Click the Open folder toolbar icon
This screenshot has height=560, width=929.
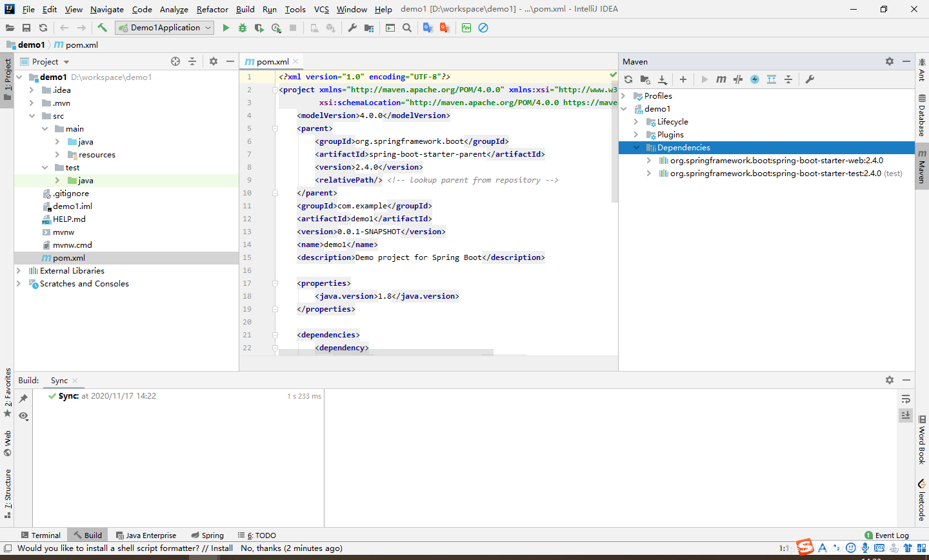click(10, 28)
